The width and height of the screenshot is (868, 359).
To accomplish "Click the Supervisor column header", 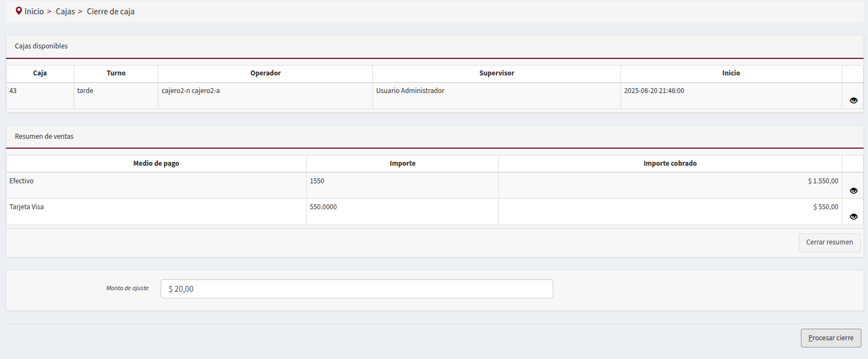I will tap(496, 73).
